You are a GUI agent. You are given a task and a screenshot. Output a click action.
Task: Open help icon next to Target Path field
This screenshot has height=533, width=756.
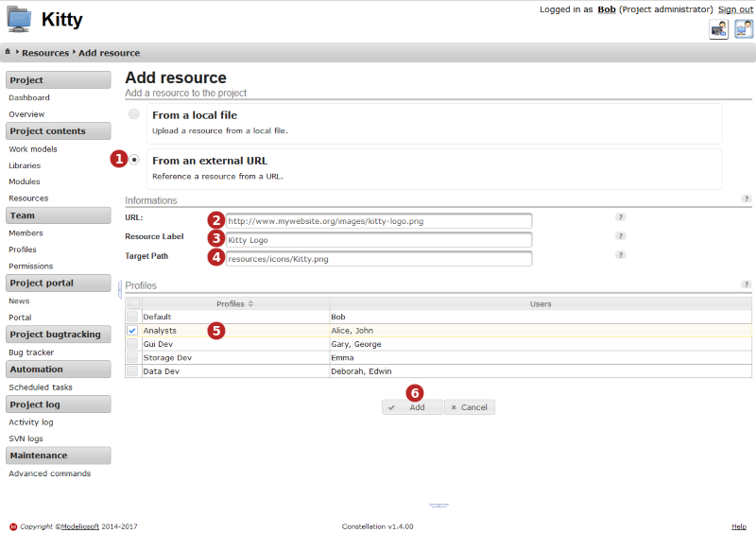coord(621,254)
